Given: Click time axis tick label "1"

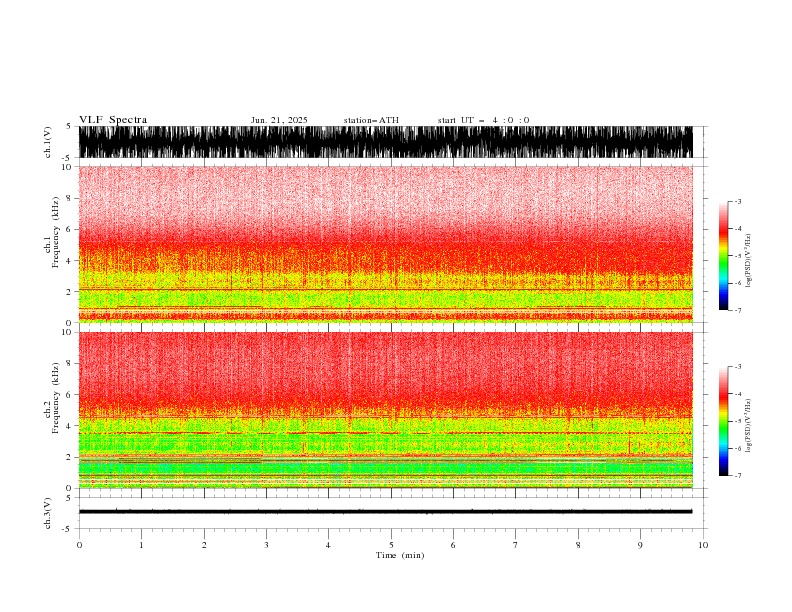Looking at the screenshot, I should (x=141, y=545).
